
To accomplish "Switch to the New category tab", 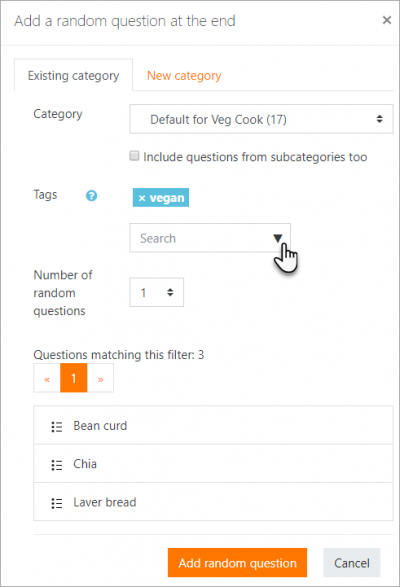I will (x=184, y=76).
